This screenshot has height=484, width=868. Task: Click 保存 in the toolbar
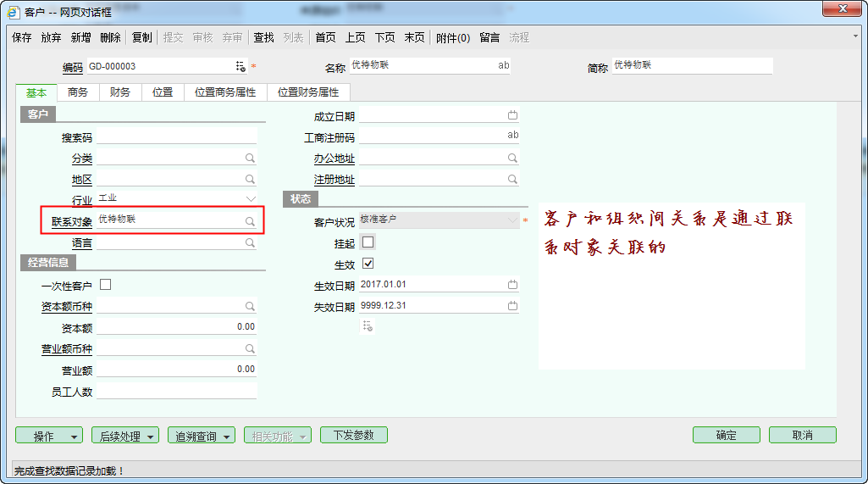(x=22, y=37)
